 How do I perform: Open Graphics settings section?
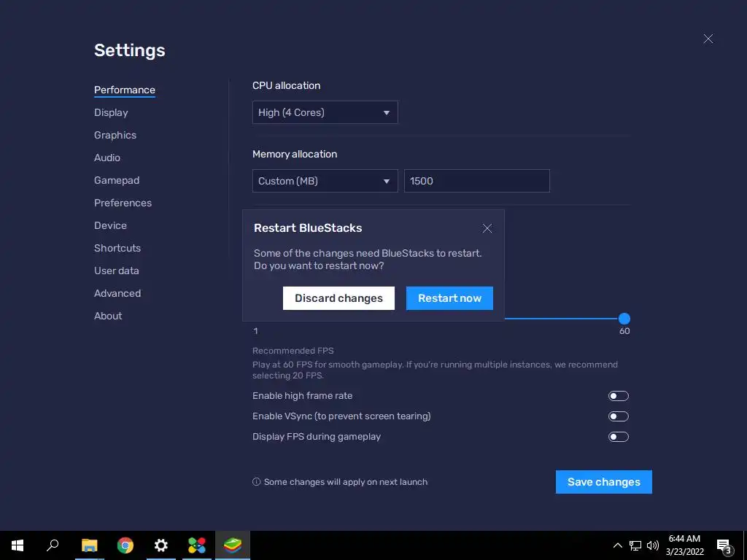115,135
